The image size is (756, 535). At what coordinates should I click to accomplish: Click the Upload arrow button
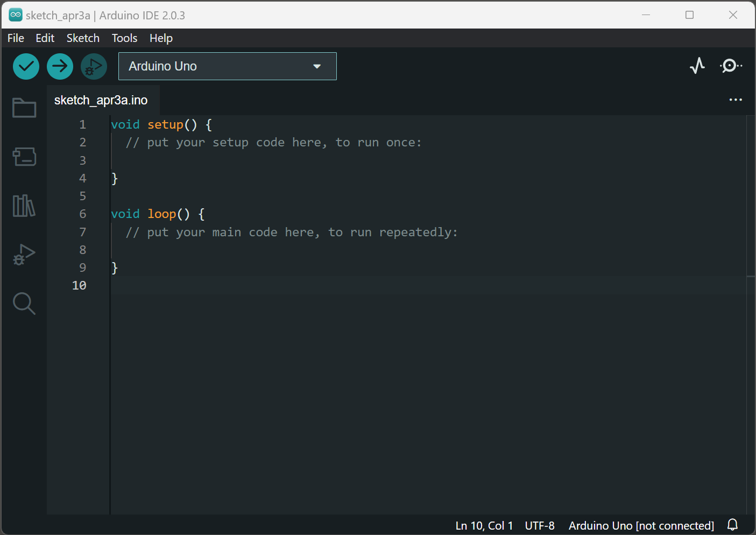[60, 66]
